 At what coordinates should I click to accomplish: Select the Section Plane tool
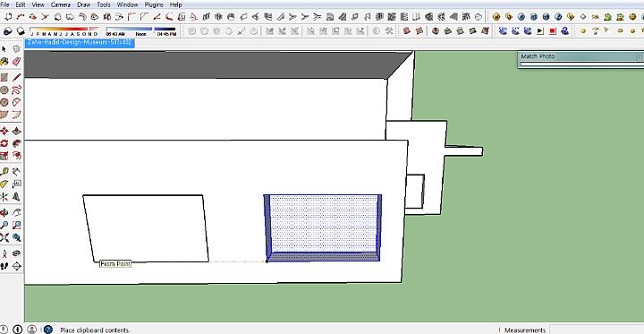(x=16, y=266)
